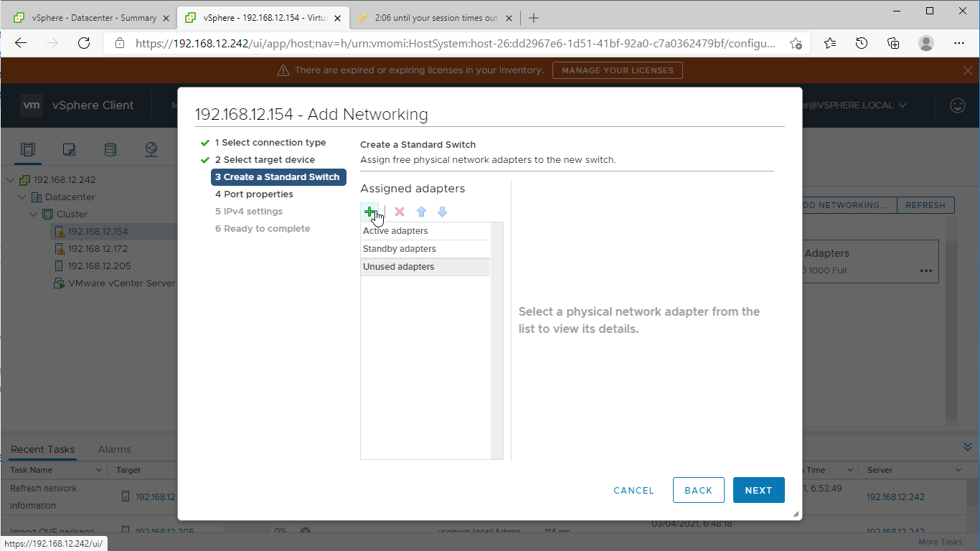
Task: Reload the page with refresh icon
Action: 84,43
